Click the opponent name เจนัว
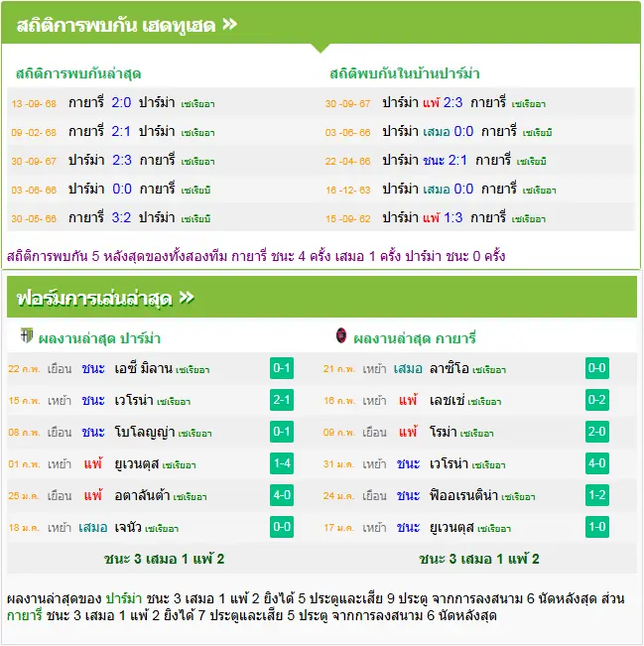 tap(128, 527)
